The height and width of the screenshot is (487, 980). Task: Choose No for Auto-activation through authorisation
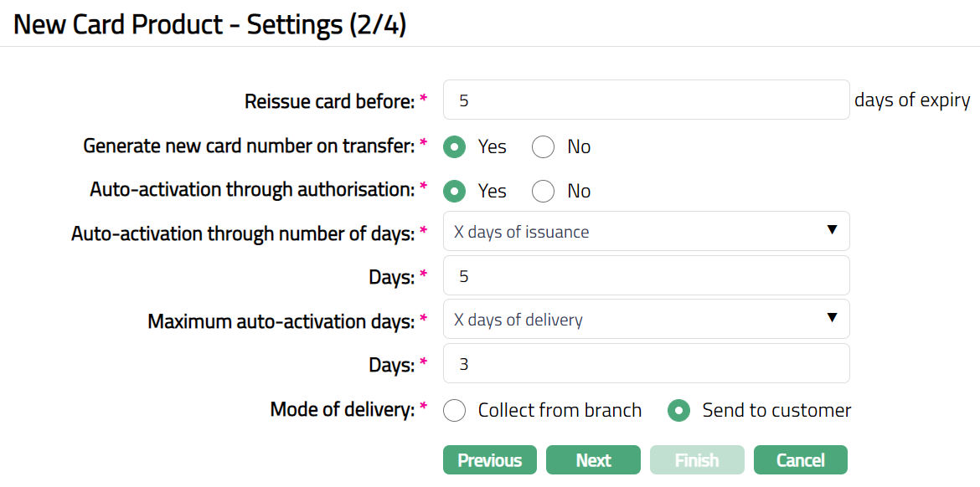coord(544,192)
